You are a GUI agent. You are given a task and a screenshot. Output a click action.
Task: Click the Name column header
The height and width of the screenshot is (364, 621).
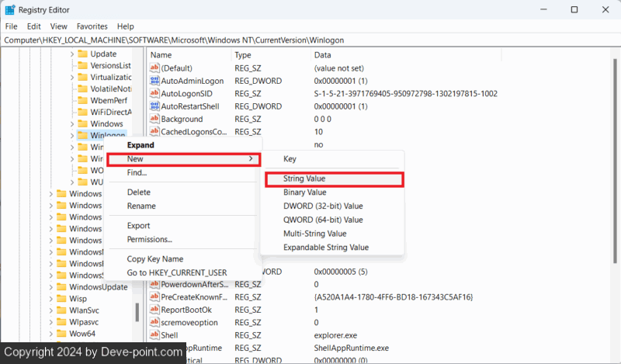tap(161, 55)
